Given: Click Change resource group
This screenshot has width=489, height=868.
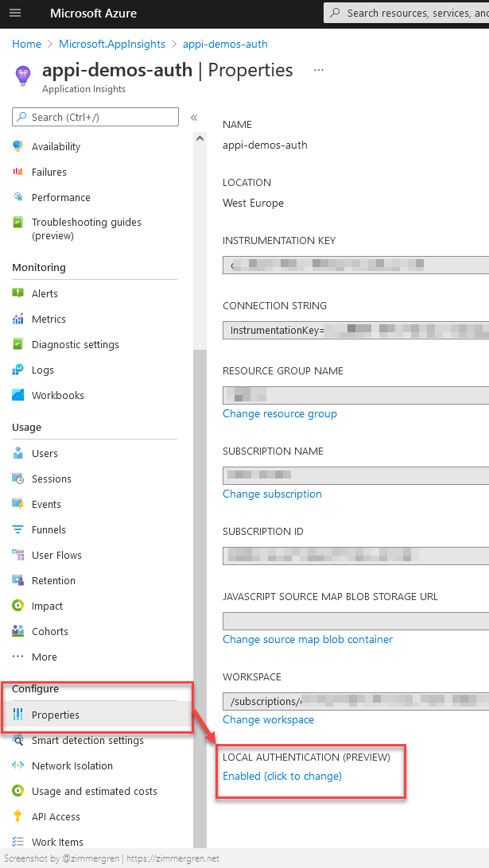Looking at the screenshot, I should coord(278,413).
